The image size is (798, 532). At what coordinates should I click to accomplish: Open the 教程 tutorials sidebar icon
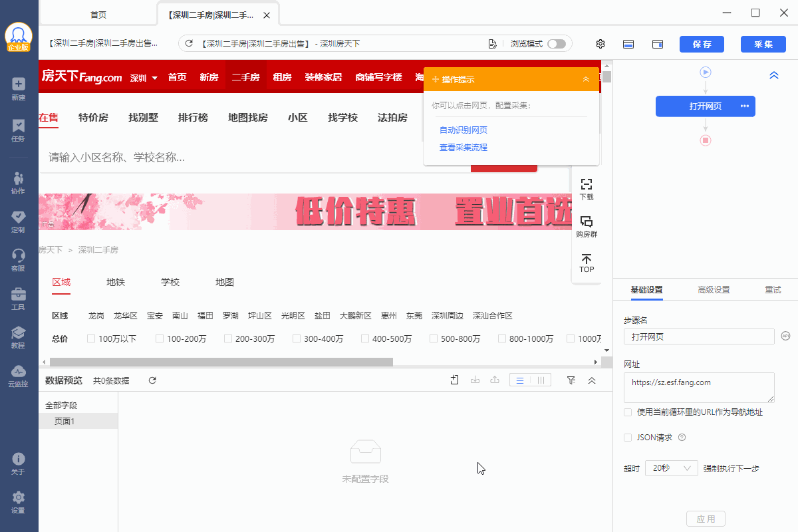pyautogui.click(x=19, y=337)
